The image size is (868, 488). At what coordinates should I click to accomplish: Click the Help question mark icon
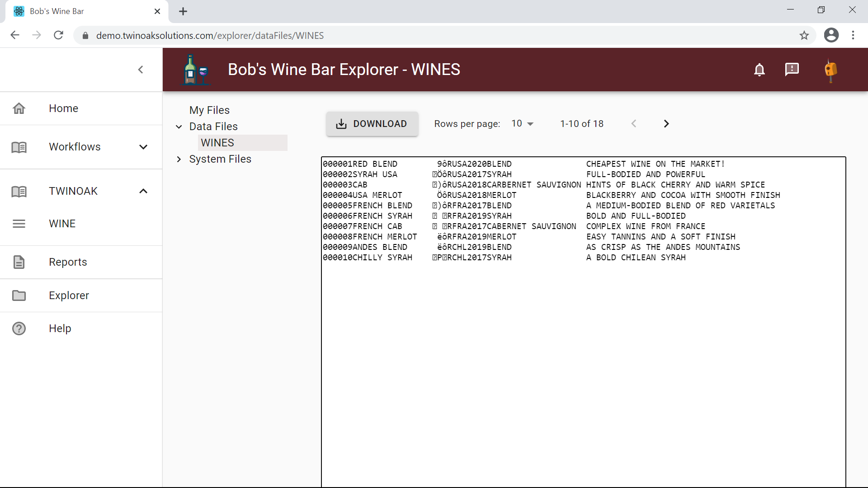(x=19, y=328)
